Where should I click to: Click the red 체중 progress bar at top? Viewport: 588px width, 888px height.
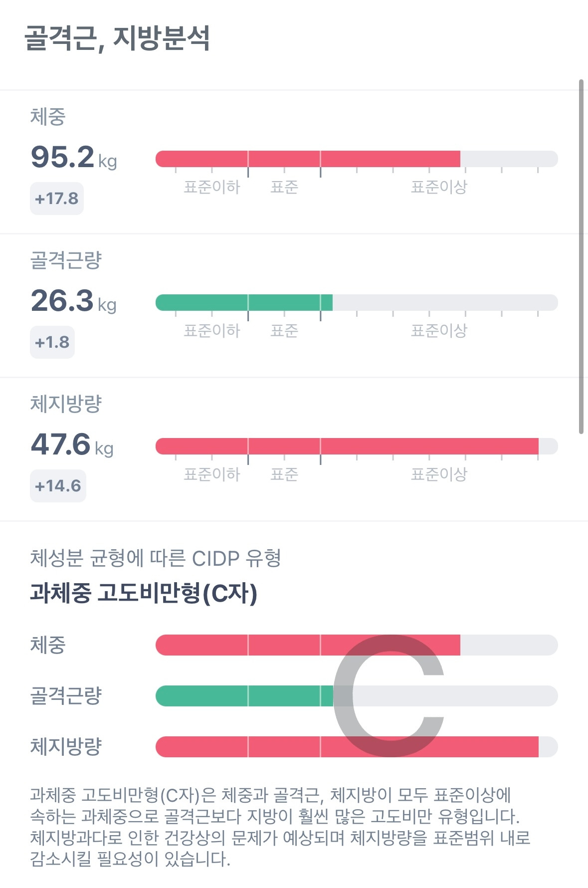click(x=357, y=159)
